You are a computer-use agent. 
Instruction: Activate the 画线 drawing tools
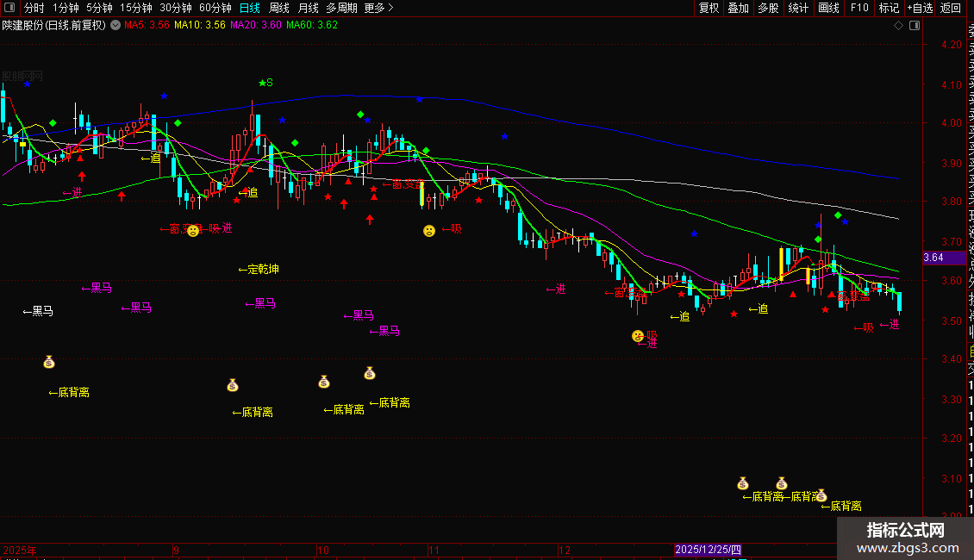click(x=828, y=8)
